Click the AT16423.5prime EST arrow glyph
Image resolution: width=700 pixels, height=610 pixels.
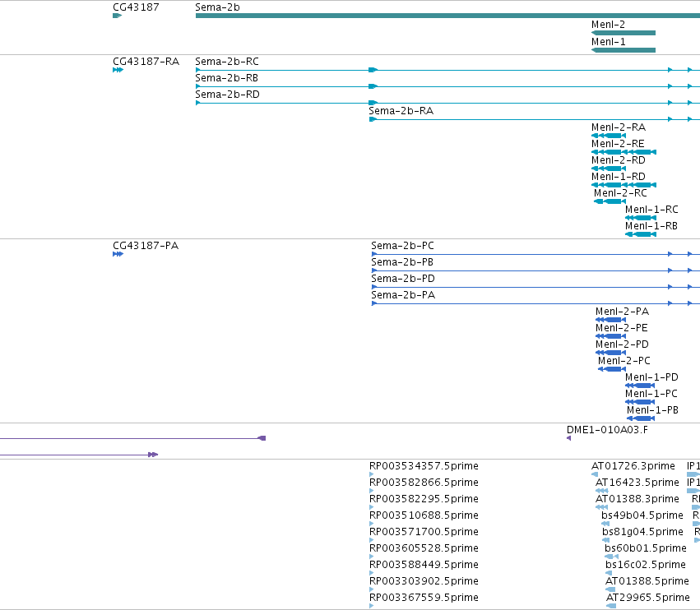pyautogui.click(x=602, y=491)
